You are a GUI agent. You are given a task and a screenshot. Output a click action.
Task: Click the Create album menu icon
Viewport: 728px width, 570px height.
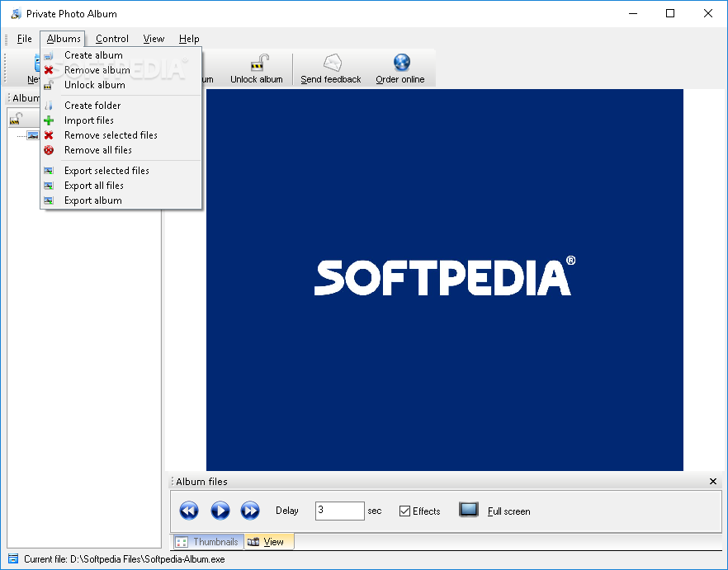(49, 55)
